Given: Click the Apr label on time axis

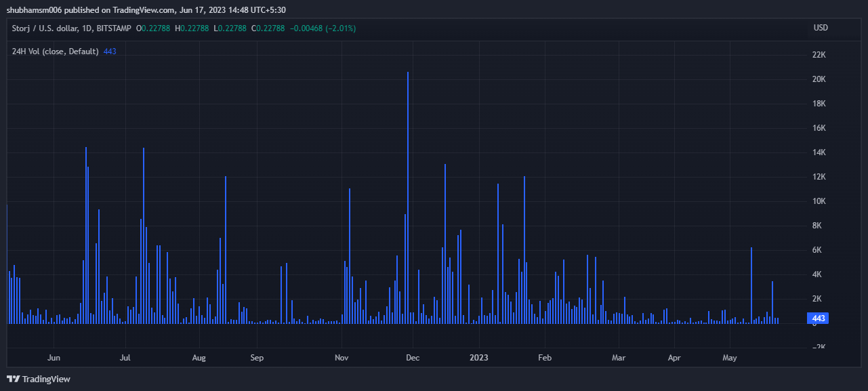Looking at the screenshot, I should pyautogui.click(x=674, y=358).
